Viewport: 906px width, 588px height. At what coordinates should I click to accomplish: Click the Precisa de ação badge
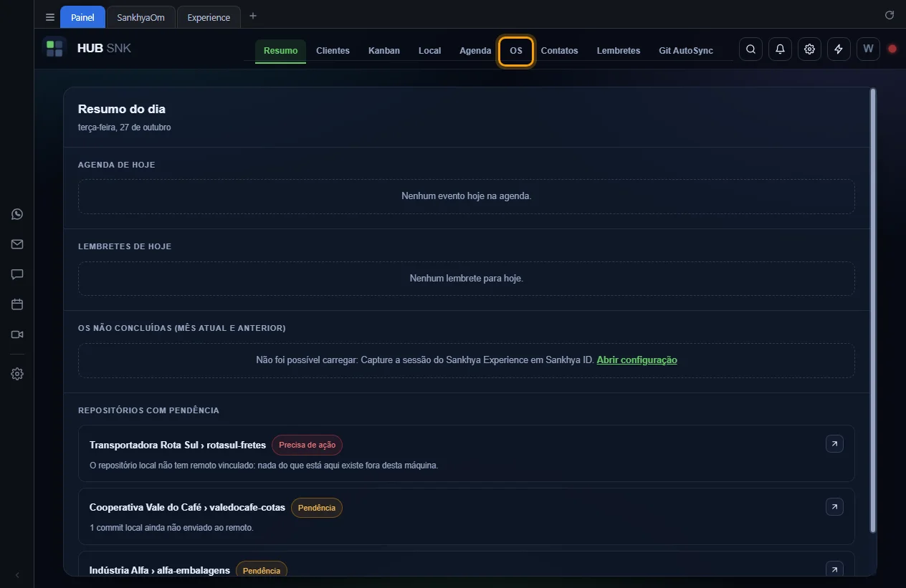pos(307,445)
